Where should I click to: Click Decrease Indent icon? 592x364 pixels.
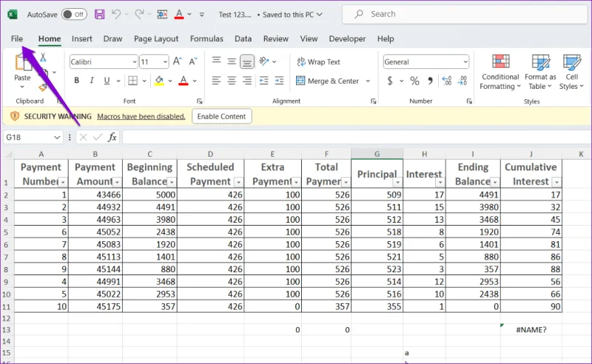[x=264, y=81]
